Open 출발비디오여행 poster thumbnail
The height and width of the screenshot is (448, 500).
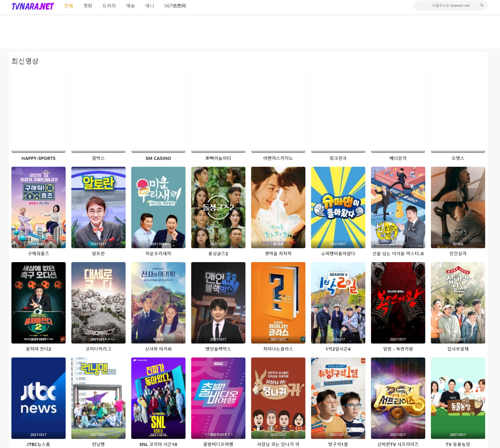218,398
